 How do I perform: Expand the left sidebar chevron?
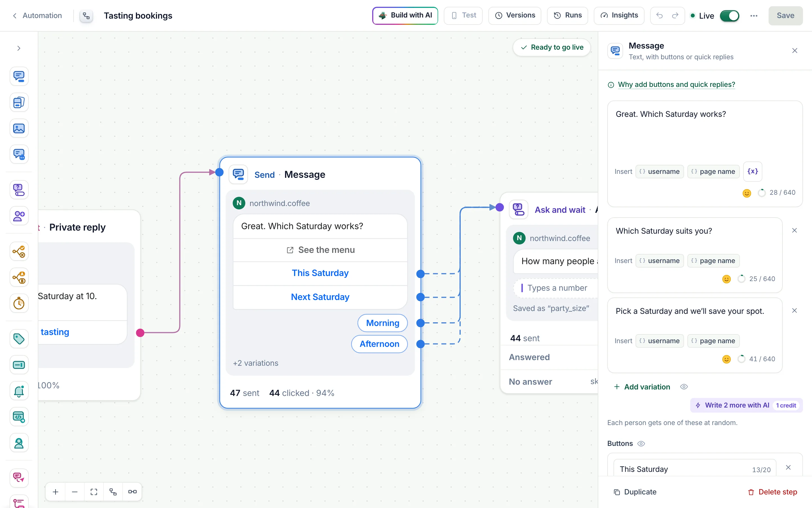pos(19,48)
